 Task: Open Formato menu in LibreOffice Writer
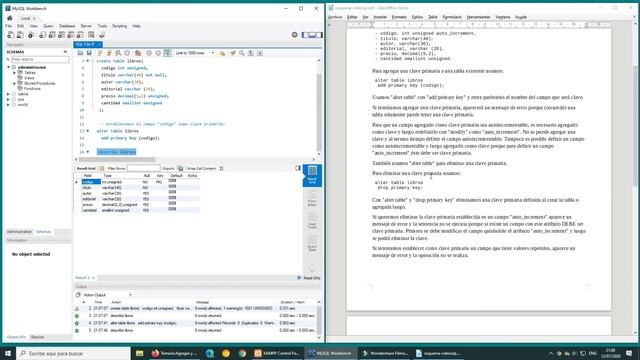click(x=399, y=17)
